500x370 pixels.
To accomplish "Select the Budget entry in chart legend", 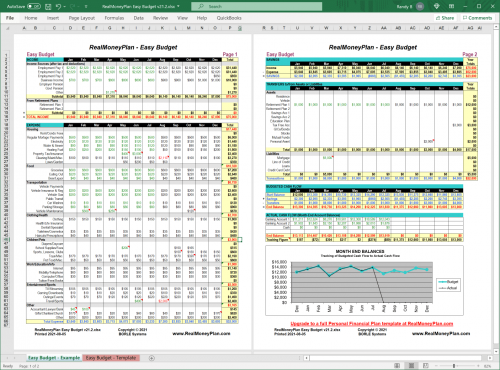I will [x=449, y=282].
